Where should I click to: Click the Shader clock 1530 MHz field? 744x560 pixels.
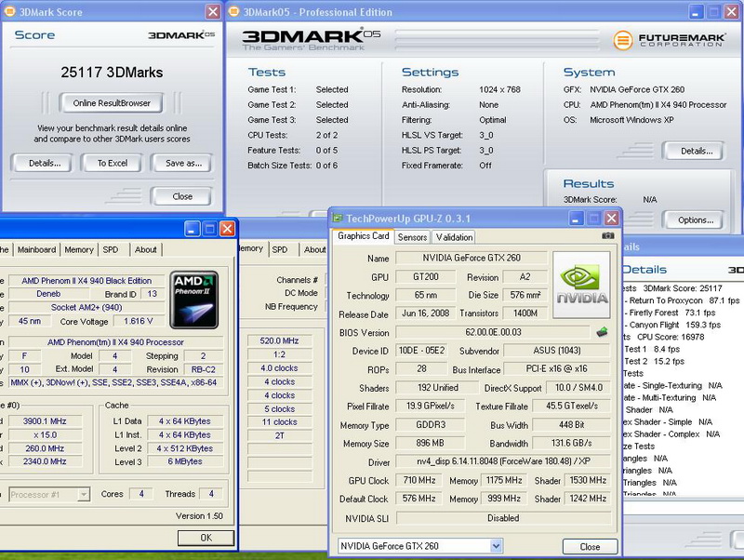[x=588, y=480]
